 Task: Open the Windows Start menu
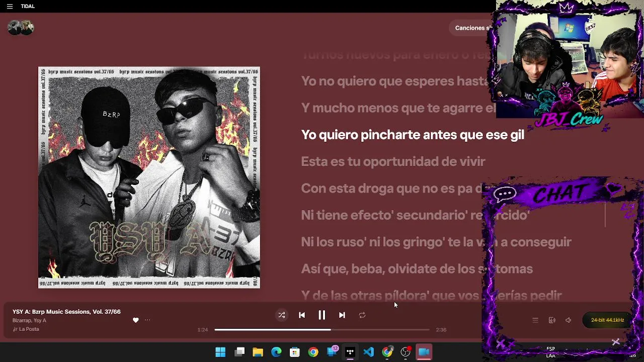point(220,352)
